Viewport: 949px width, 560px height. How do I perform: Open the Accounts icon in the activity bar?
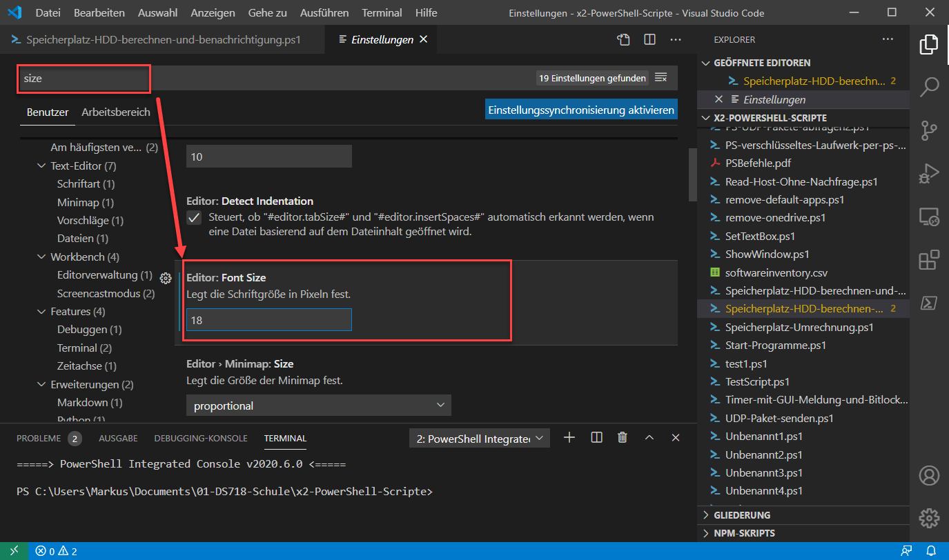pyautogui.click(x=930, y=475)
